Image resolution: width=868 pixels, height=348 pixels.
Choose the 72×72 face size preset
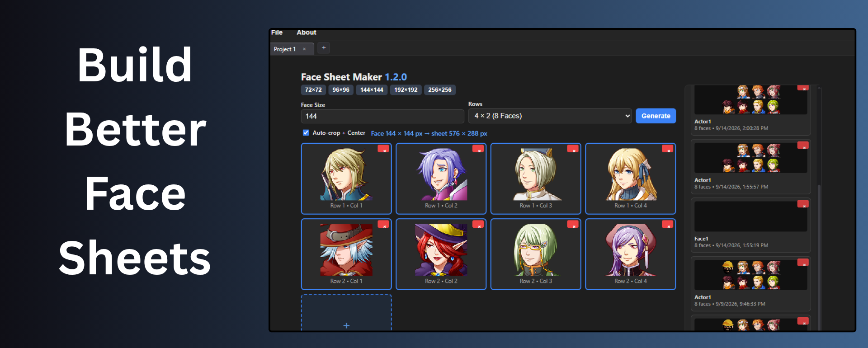click(x=313, y=90)
